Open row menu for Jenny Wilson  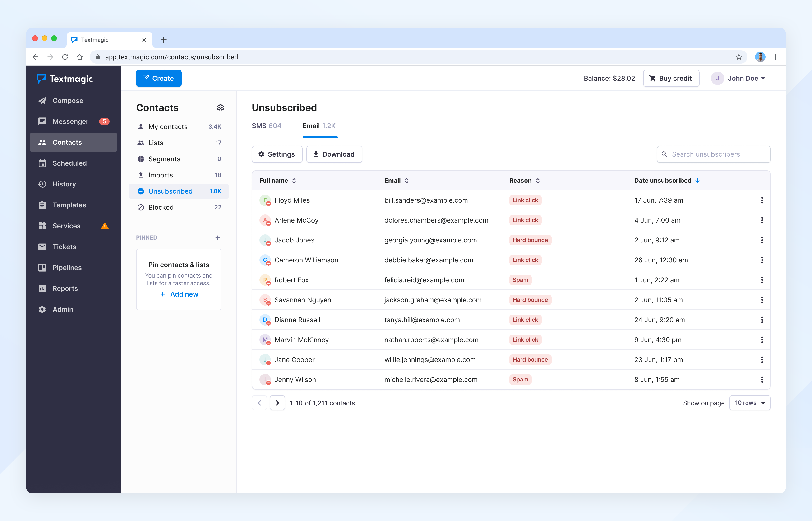click(762, 380)
